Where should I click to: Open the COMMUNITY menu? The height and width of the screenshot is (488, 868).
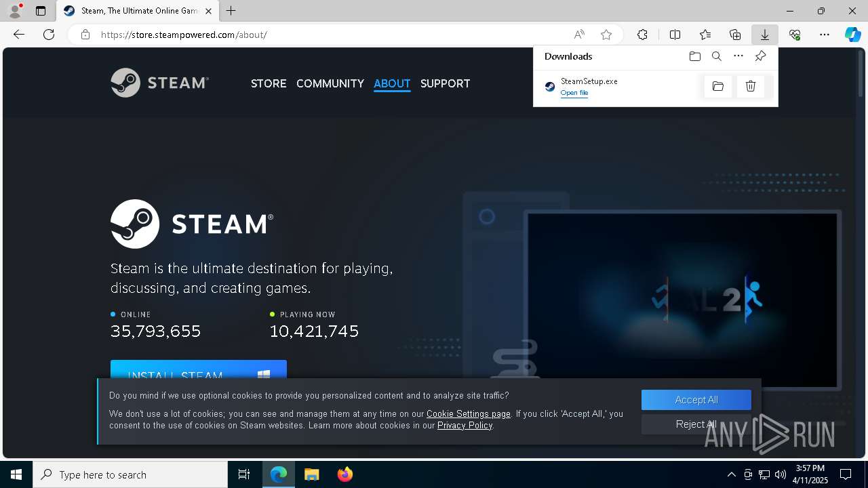pyautogui.click(x=330, y=83)
